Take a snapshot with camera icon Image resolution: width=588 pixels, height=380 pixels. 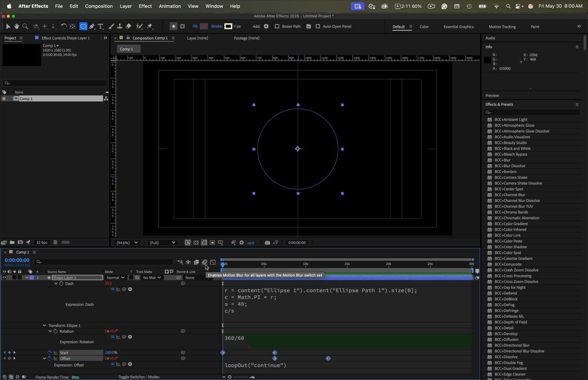(x=267, y=243)
